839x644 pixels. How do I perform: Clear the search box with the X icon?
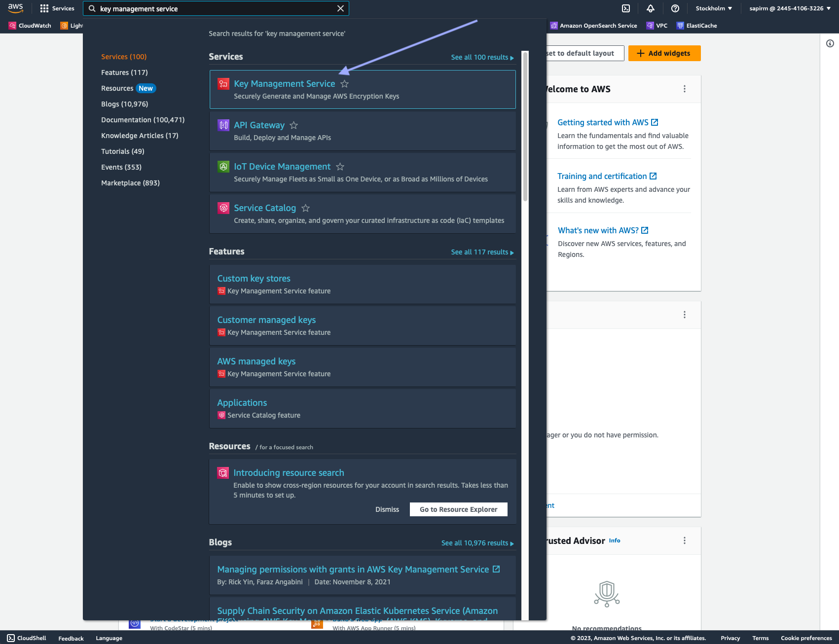click(340, 8)
